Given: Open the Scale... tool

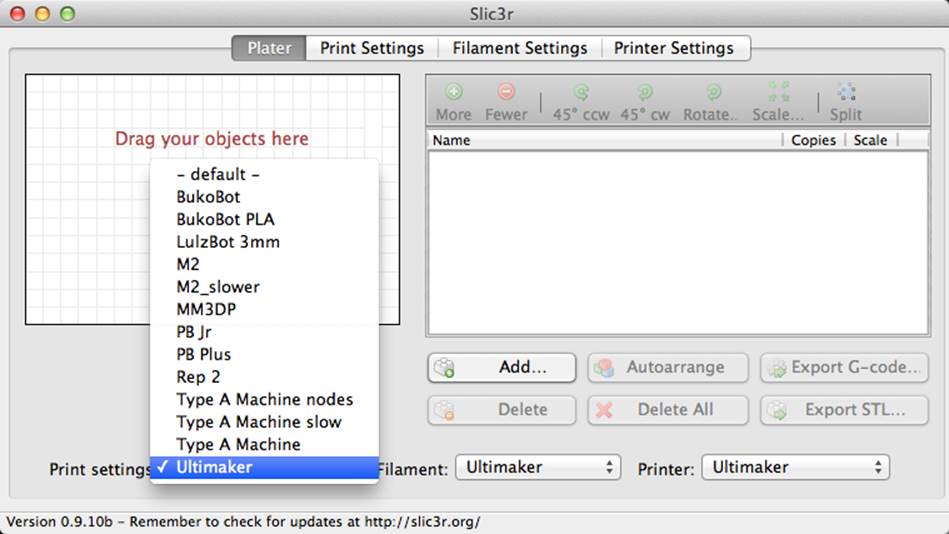Looking at the screenshot, I should point(778,102).
